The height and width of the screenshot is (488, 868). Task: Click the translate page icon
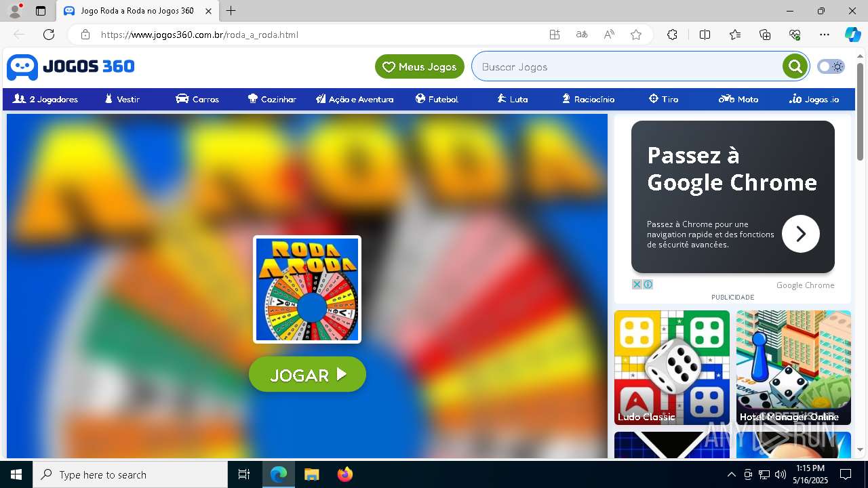tap(582, 35)
